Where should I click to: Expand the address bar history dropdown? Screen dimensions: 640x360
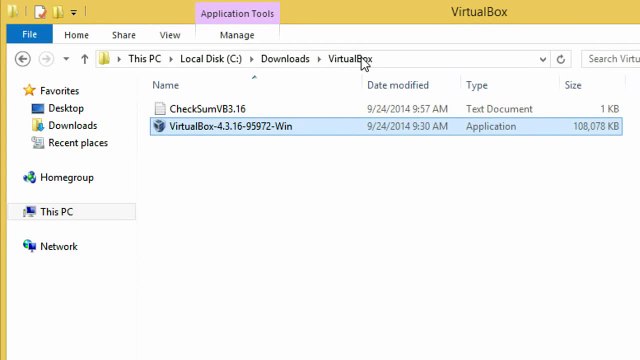tap(542, 59)
